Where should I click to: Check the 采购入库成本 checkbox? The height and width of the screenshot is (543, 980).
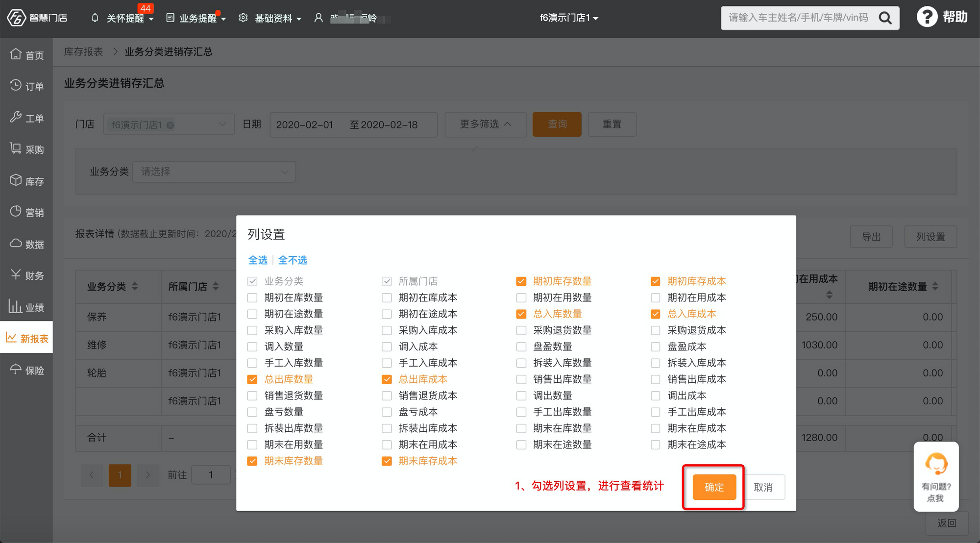click(387, 330)
